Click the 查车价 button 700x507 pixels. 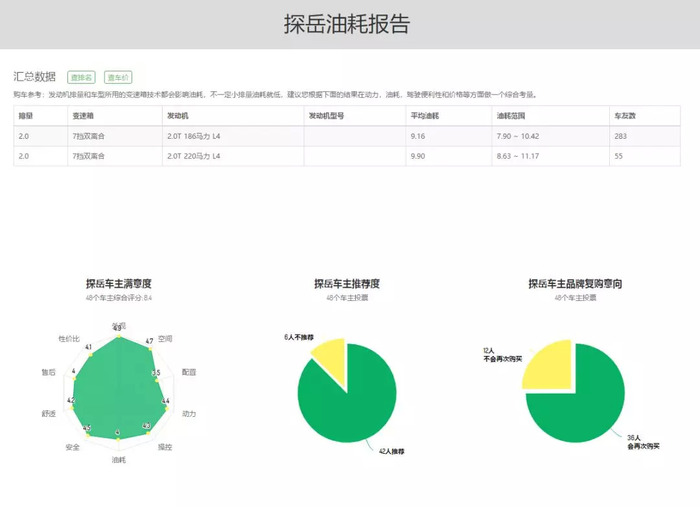click(x=118, y=77)
